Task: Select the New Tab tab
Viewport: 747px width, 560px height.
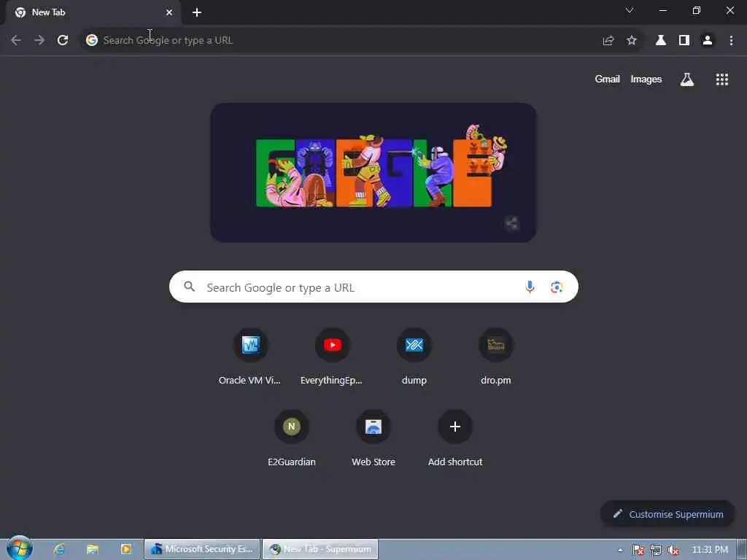Action: (x=93, y=12)
